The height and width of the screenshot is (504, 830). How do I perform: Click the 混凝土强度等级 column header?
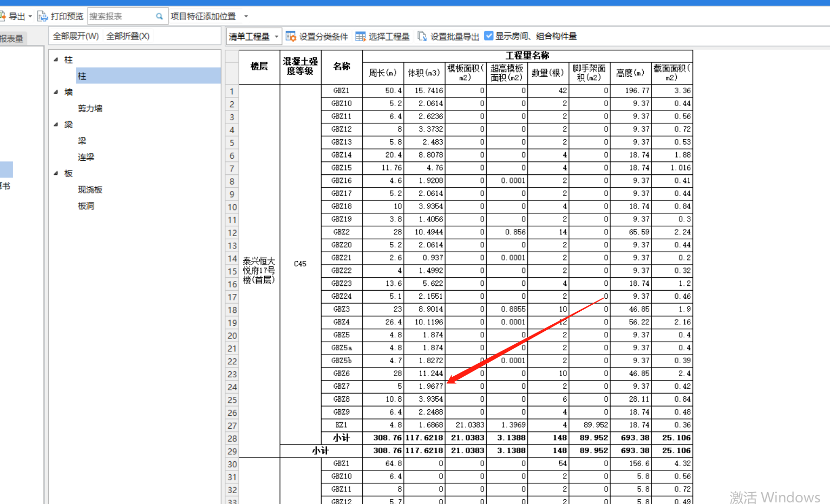300,67
